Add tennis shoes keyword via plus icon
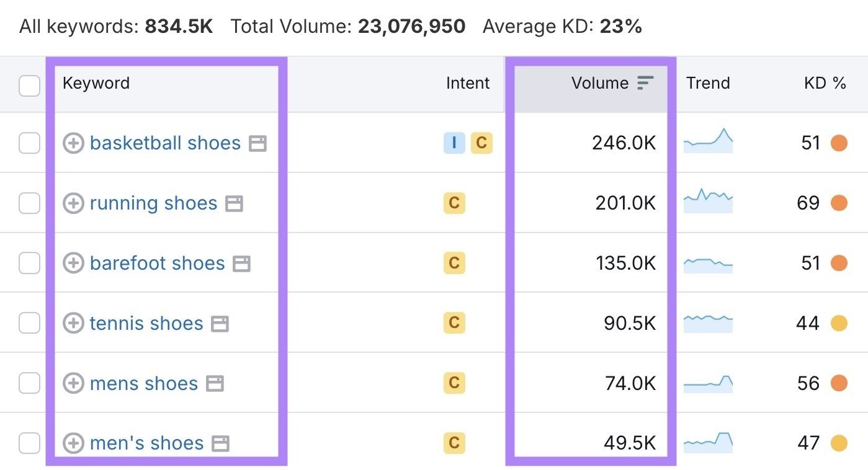 [x=73, y=324]
